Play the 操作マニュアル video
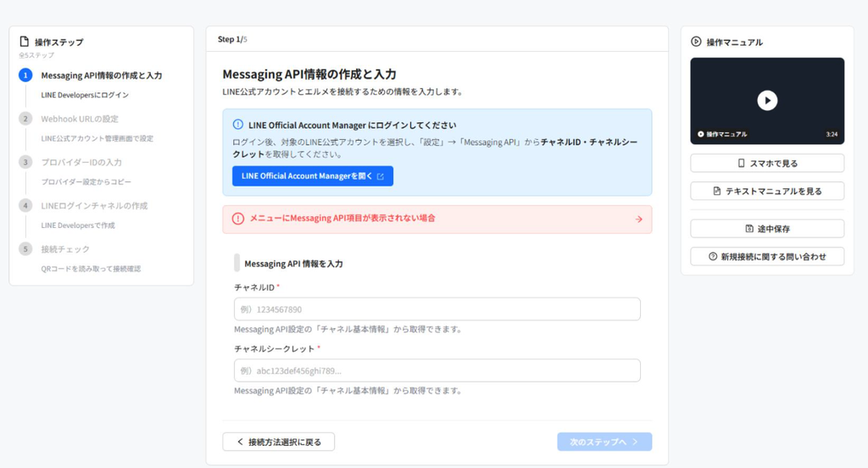The height and width of the screenshot is (468, 868). [x=766, y=100]
